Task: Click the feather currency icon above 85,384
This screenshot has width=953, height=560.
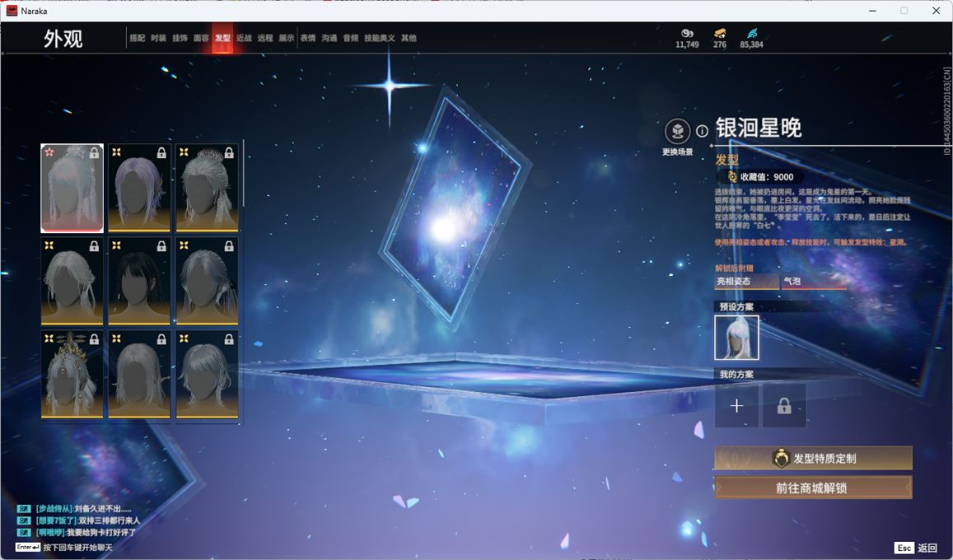Action: (x=752, y=33)
